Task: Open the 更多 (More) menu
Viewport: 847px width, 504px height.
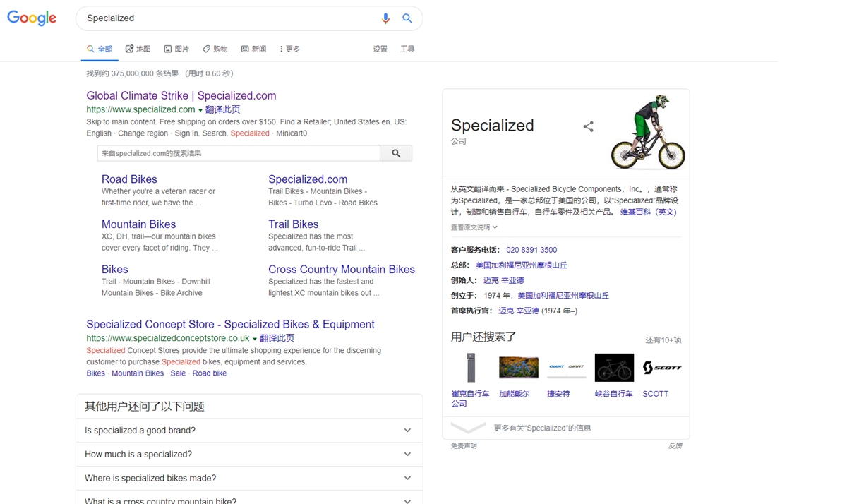Action: [290, 49]
